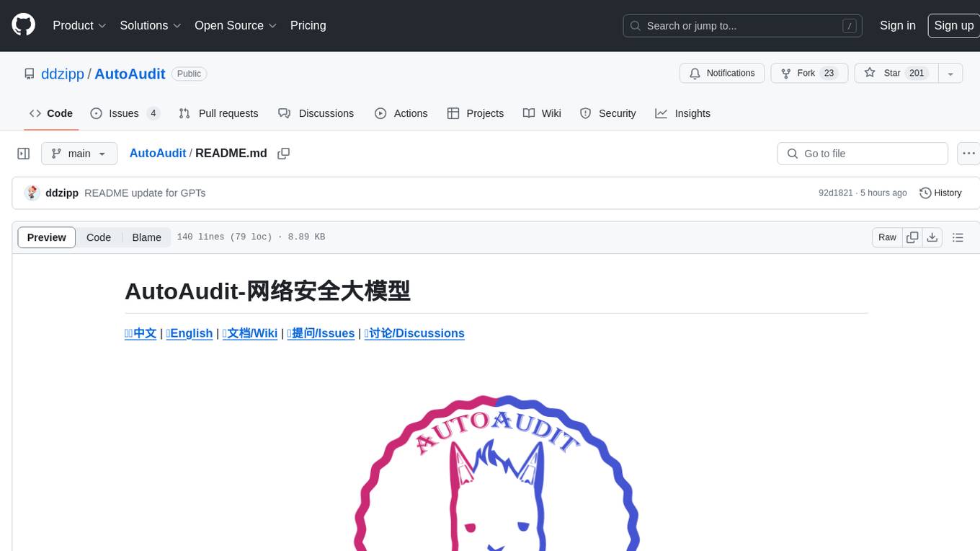The image size is (980, 551).
Task: Copy the file path icon
Action: click(x=284, y=154)
